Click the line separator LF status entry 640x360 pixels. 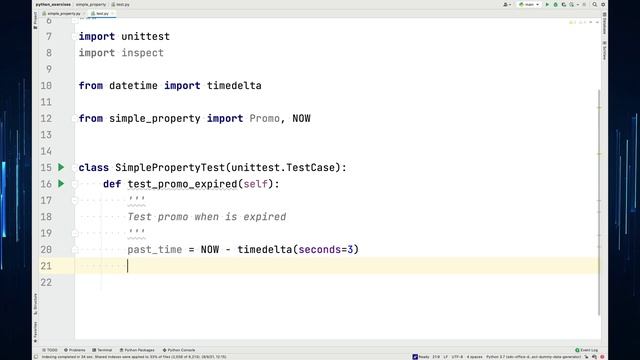coord(445,357)
